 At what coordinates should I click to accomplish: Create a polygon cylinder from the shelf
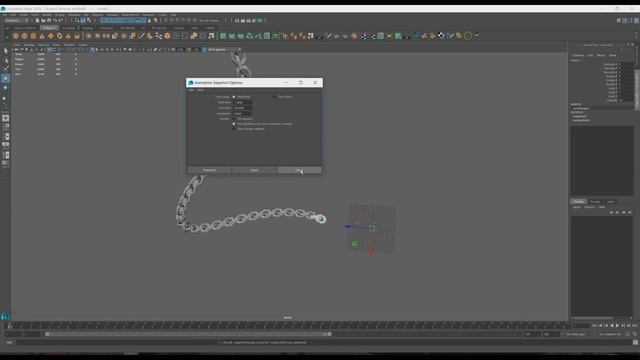point(33,36)
